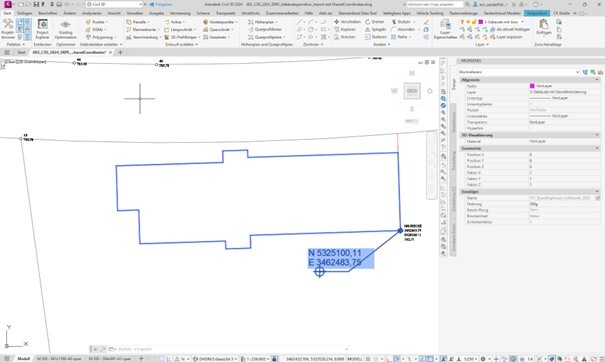Screen dimensions: 605x362
Task: Collapse the Sonstiges properties section
Action: coord(597,192)
